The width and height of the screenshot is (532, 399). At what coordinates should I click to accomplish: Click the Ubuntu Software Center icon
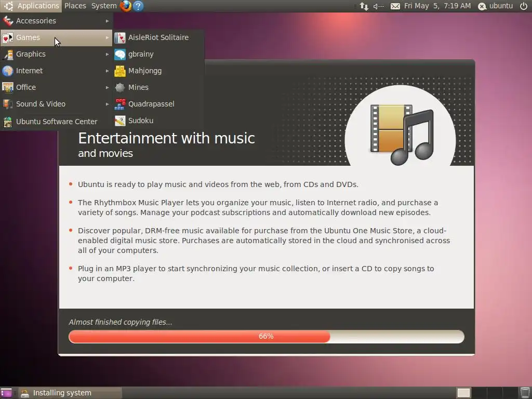coord(8,122)
